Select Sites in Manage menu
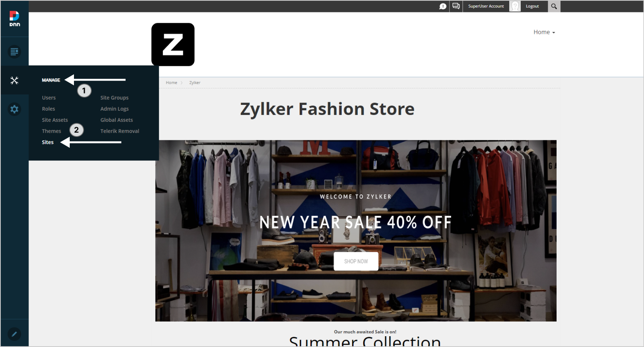This screenshot has width=644, height=347. pyautogui.click(x=48, y=142)
